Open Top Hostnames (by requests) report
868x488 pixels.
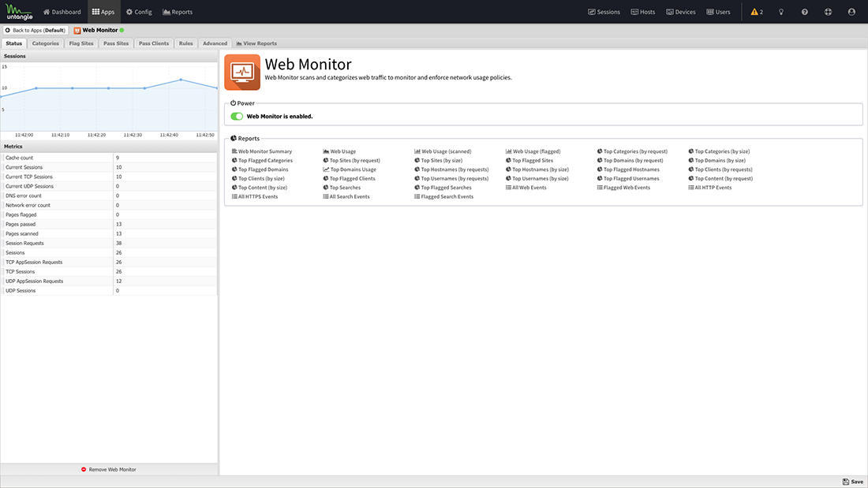[x=451, y=169]
